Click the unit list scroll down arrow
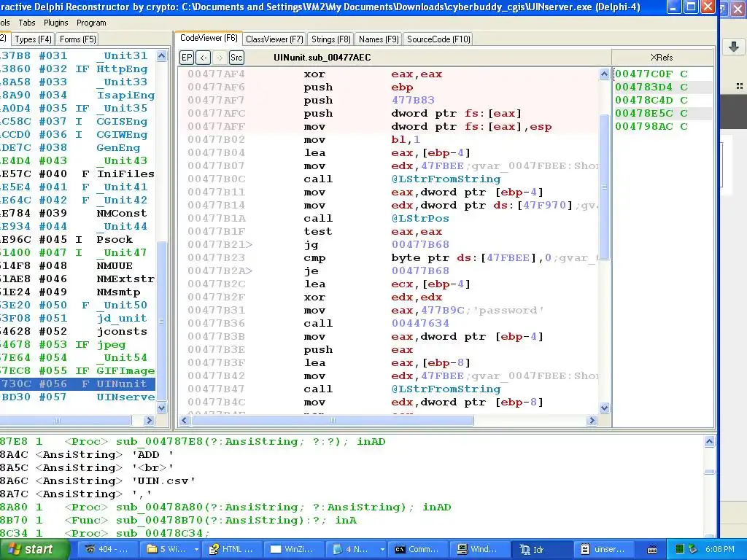Screen dimensions: 747x560 pos(161,408)
